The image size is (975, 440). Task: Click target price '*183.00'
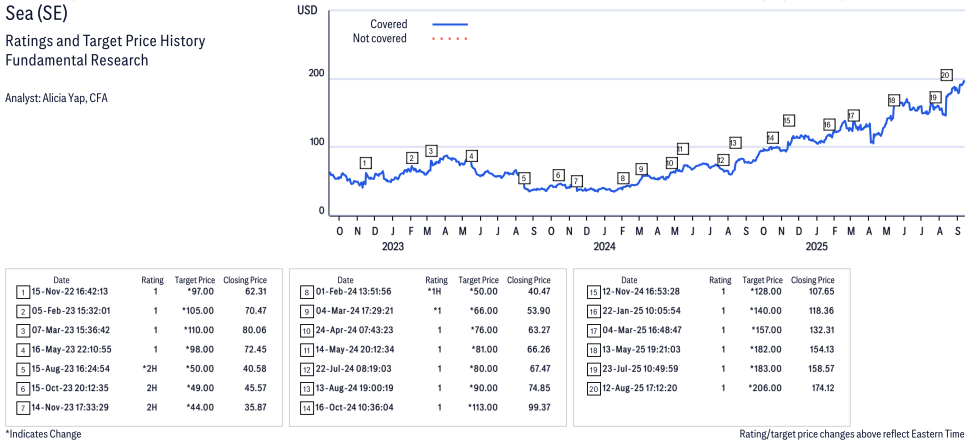pos(766,369)
